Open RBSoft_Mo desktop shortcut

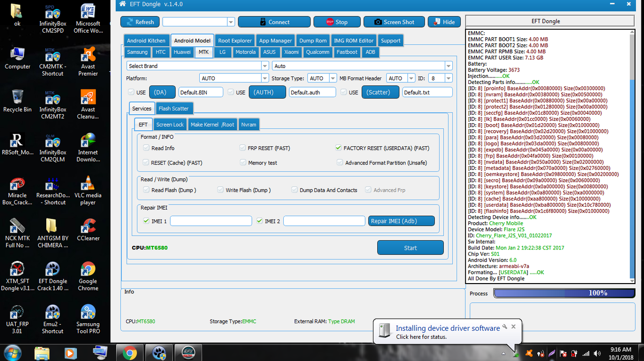coord(17,144)
